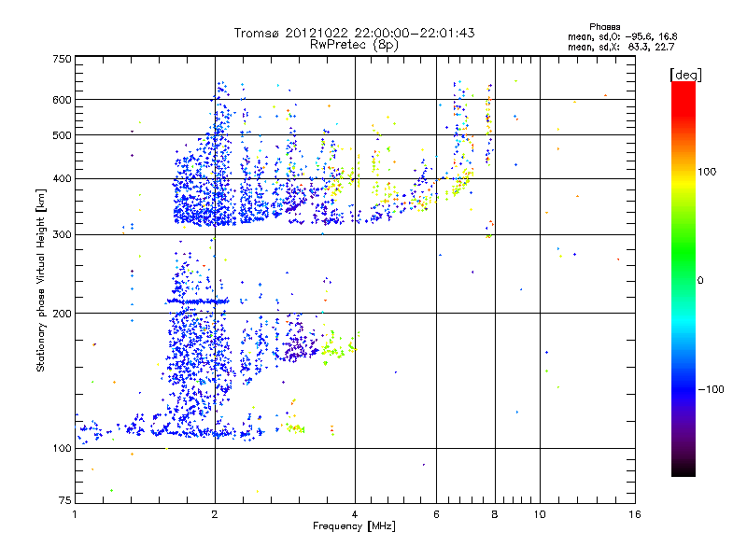Click the 'Phases' header text

(604, 27)
